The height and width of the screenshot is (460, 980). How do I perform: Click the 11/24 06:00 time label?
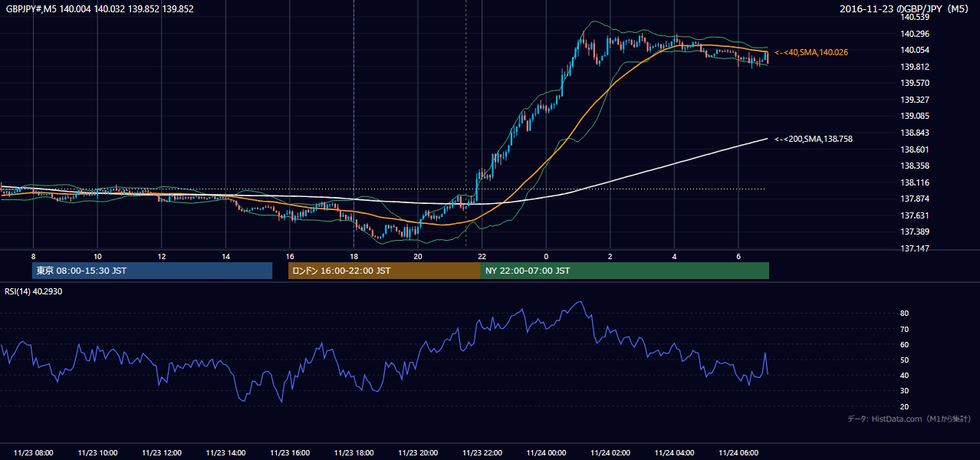(738, 453)
